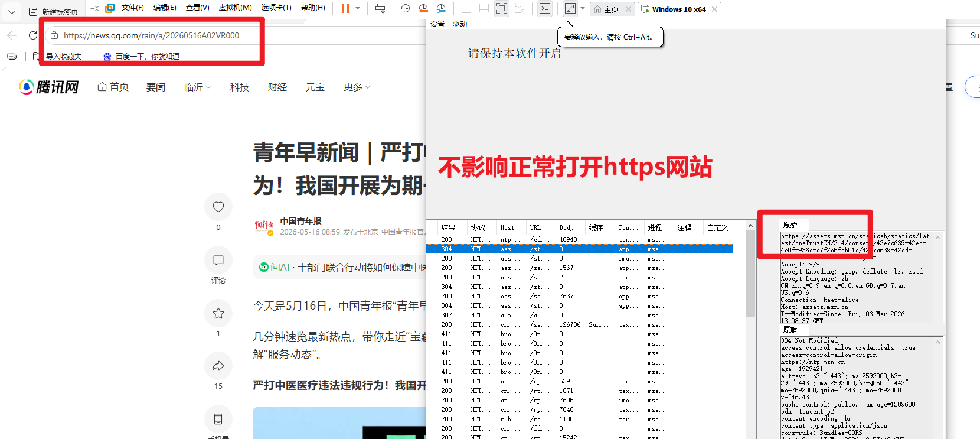Send Ctrl+Alt+Del to the virtual machine

click(x=380, y=8)
